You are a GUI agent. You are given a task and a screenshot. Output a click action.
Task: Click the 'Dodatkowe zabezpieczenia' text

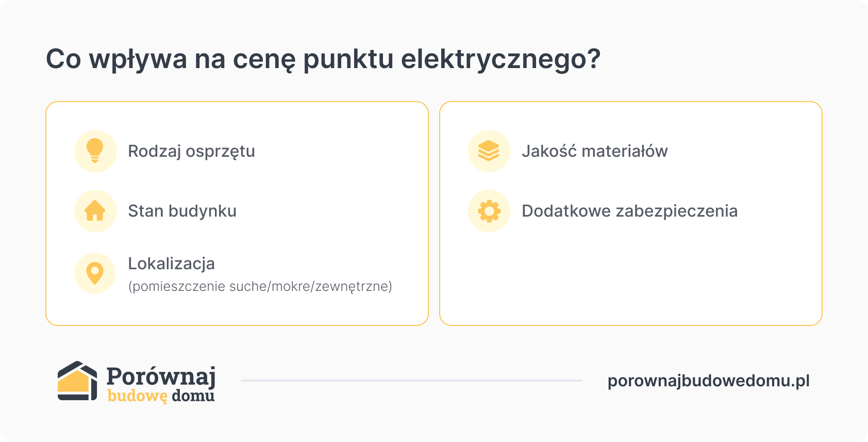pyautogui.click(x=629, y=211)
